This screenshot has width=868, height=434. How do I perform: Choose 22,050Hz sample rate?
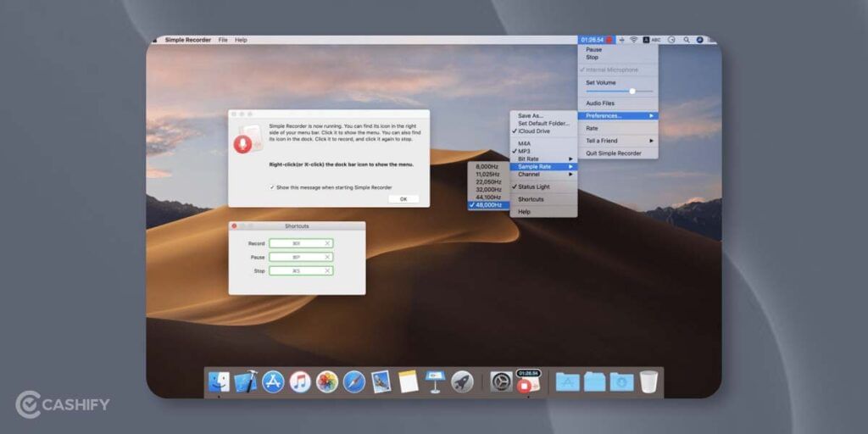(x=489, y=181)
